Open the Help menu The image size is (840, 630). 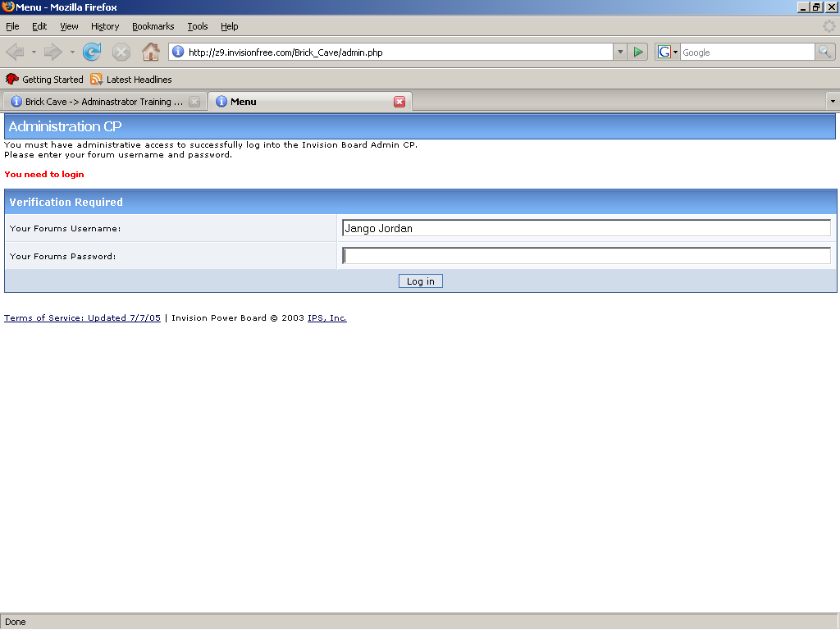click(230, 26)
